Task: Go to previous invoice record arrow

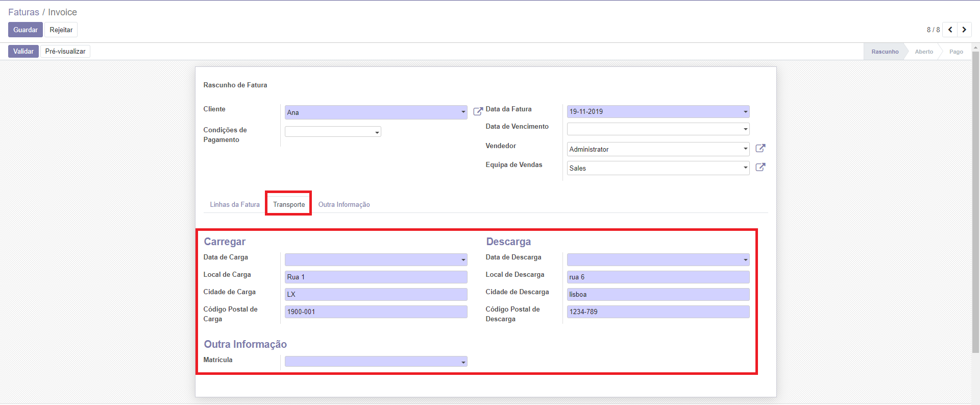Action: point(950,30)
